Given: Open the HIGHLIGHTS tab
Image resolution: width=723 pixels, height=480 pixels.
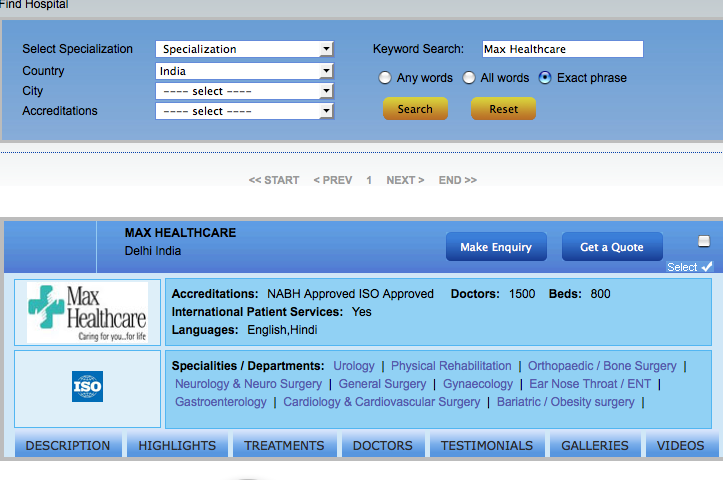Looking at the screenshot, I should click(x=177, y=445).
